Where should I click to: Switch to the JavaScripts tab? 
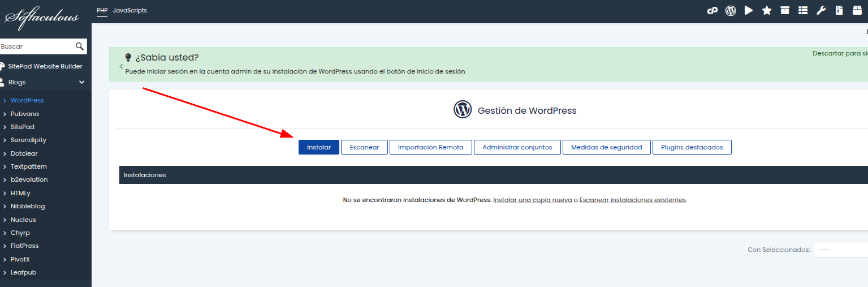click(129, 10)
